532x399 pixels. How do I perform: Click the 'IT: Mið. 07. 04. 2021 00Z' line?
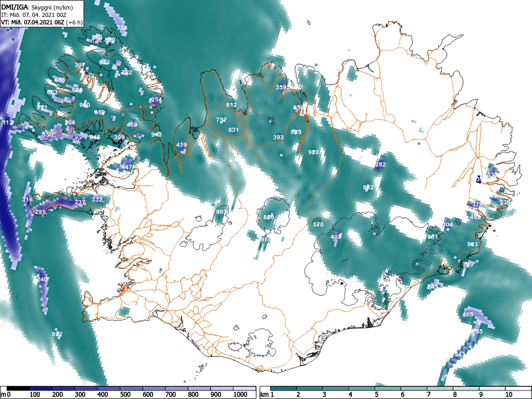tap(33, 15)
